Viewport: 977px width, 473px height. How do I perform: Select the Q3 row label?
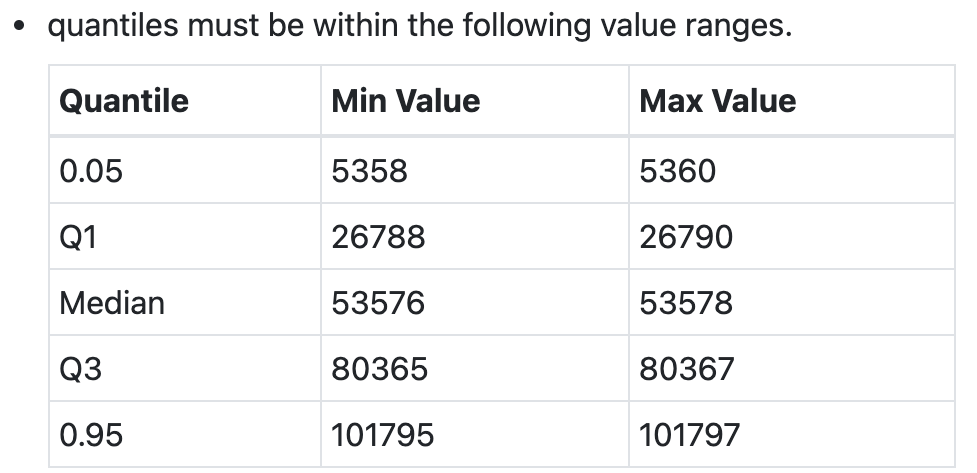(x=80, y=369)
